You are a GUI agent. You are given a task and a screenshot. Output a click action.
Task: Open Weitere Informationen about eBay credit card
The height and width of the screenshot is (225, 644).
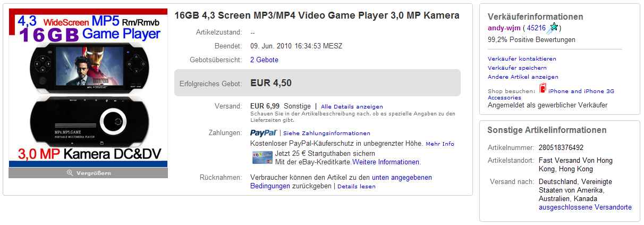[386, 162]
